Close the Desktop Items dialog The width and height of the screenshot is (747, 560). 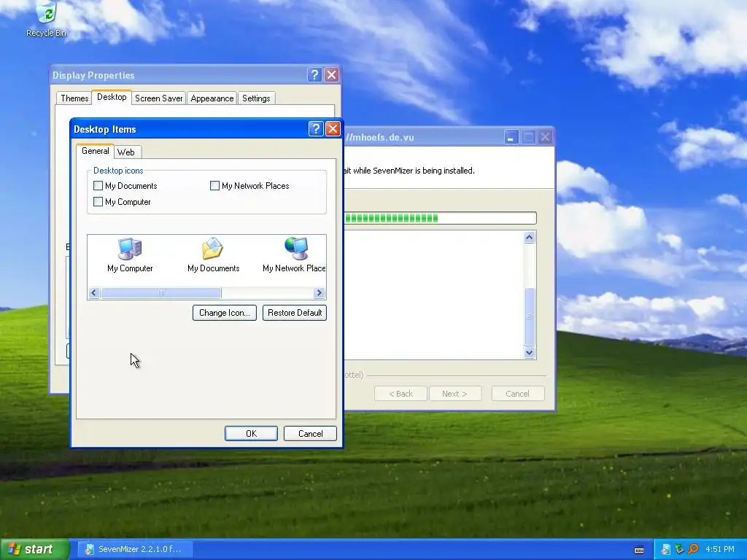coord(333,128)
